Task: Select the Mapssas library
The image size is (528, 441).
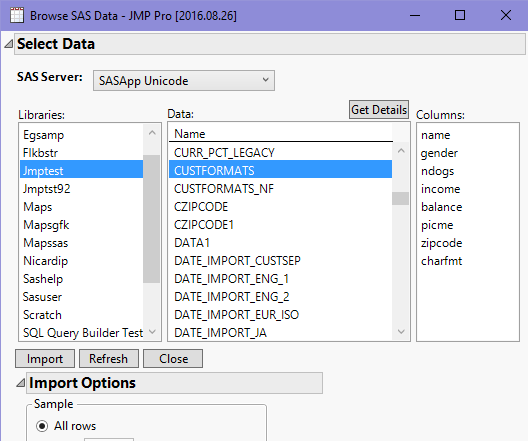Action: [x=81, y=243]
